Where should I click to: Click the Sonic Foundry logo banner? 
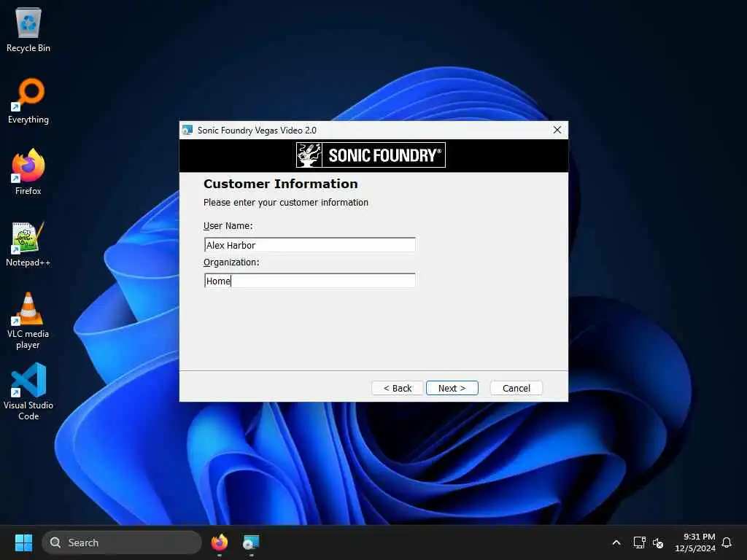click(371, 155)
